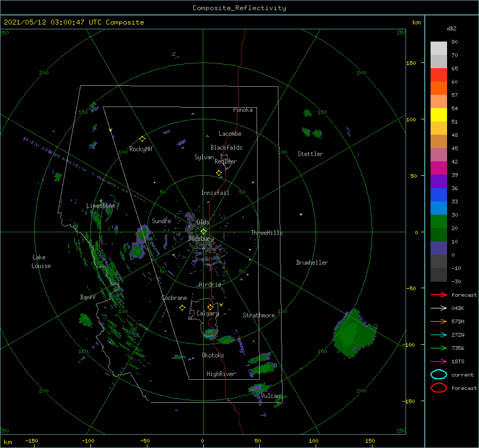Screen dimensions: 479x448
Task: Click the Strathmore town label
Action: point(259,315)
